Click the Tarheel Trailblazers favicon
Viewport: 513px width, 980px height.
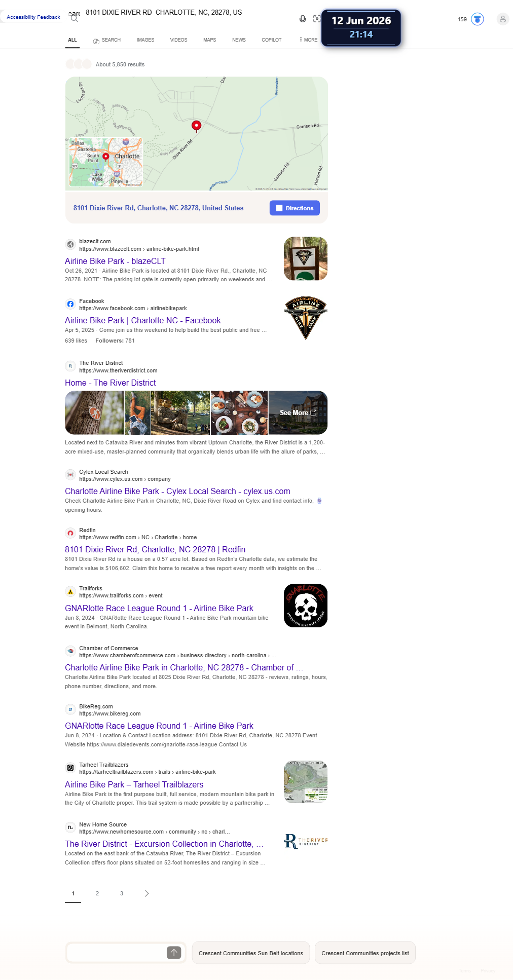pyautogui.click(x=70, y=768)
